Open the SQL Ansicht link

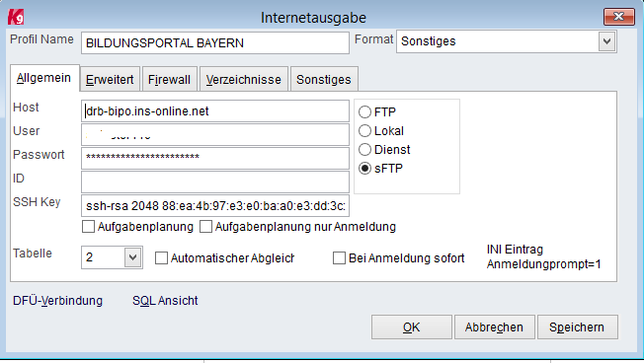165,301
